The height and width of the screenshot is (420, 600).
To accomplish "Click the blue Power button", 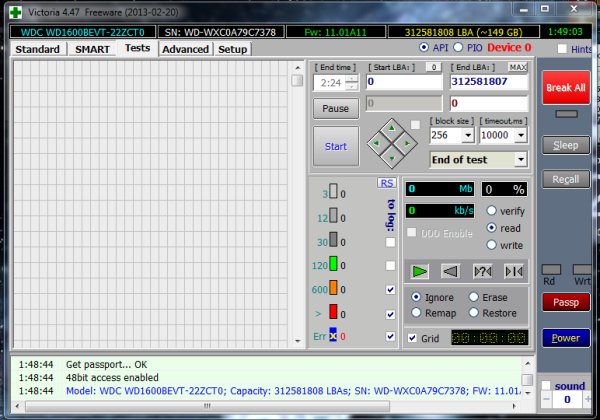I will point(566,338).
